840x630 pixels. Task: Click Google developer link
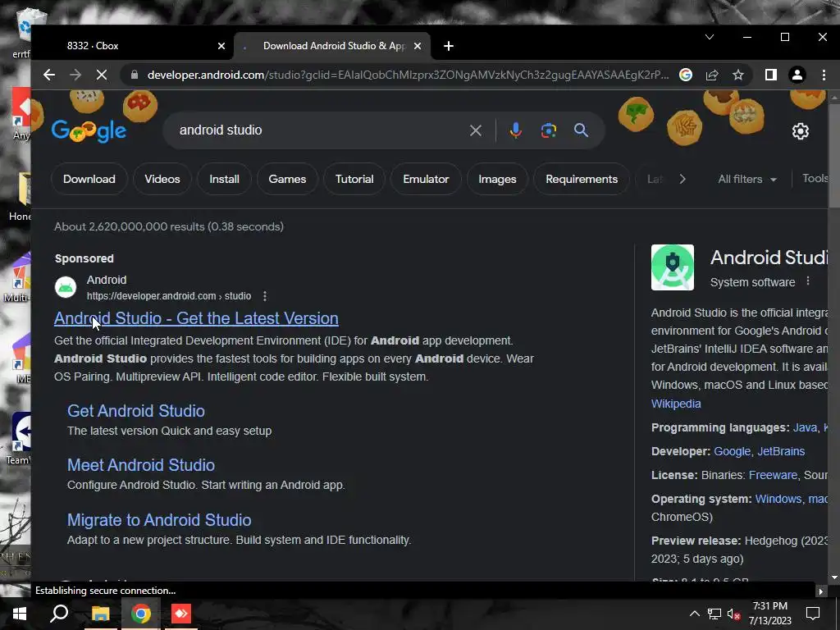(x=732, y=451)
